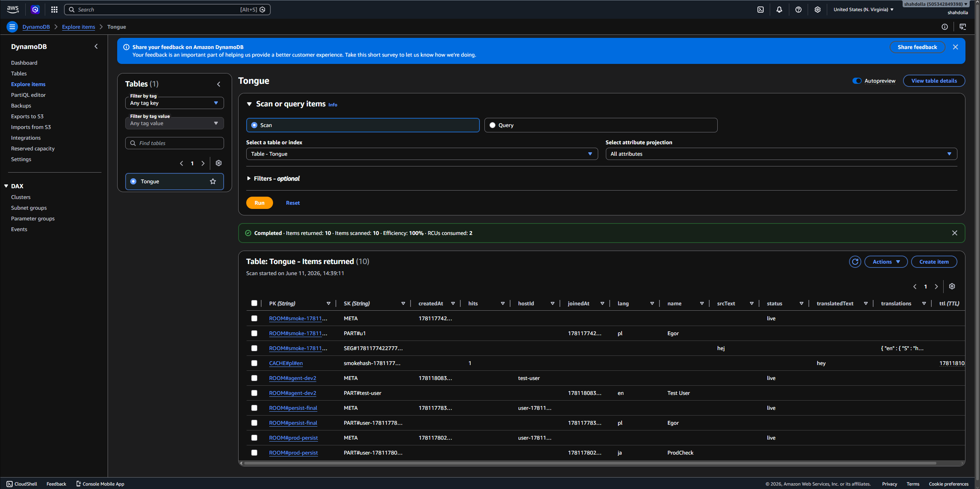Focus the top AWS Search field
980x489 pixels.
pyautogui.click(x=167, y=10)
